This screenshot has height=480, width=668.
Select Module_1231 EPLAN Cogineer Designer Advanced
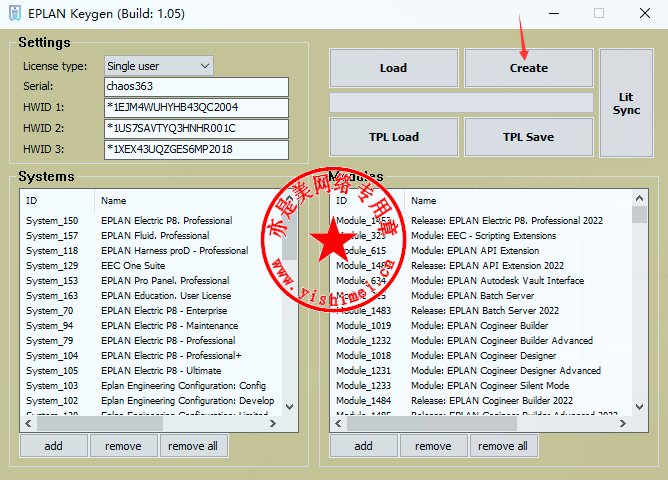(481, 371)
